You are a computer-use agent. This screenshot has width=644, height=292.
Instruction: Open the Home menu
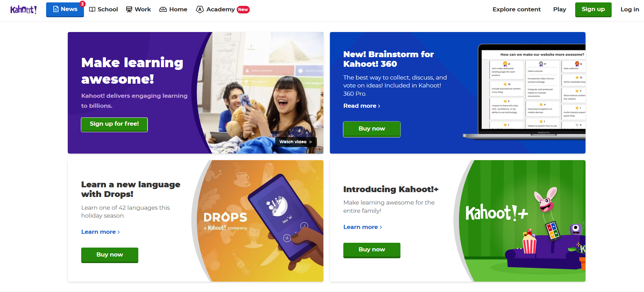[x=173, y=9]
